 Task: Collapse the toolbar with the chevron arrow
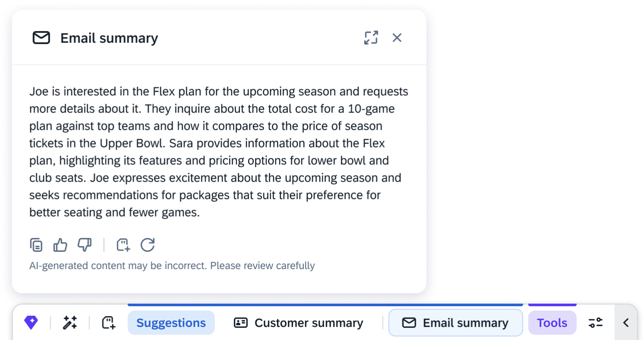[x=625, y=323]
